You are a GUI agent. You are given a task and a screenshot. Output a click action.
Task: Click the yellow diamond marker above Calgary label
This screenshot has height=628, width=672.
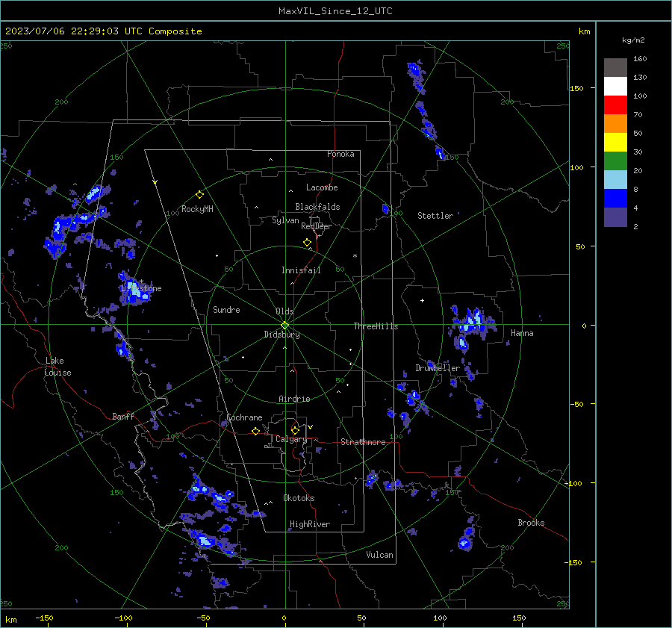[x=295, y=430]
